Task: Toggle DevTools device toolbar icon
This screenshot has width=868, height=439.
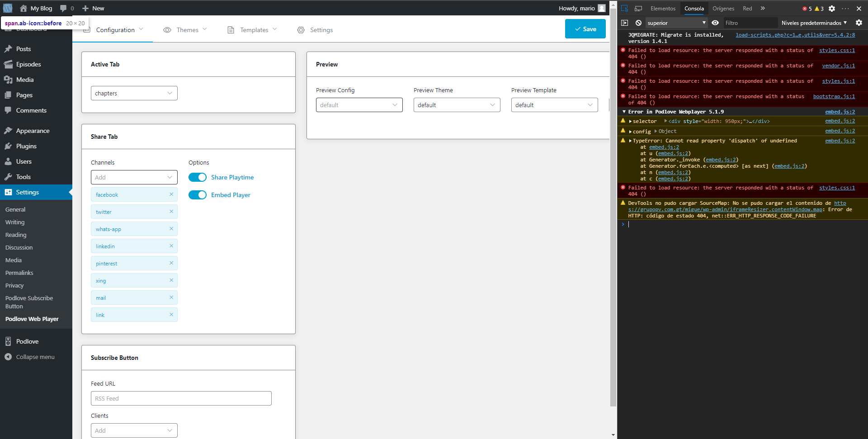Action: (x=638, y=8)
